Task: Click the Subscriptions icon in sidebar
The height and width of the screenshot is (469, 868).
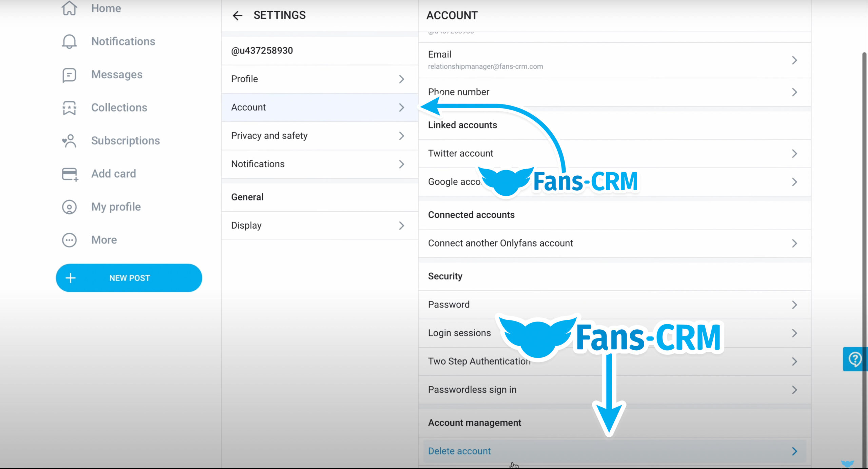Action: point(69,140)
